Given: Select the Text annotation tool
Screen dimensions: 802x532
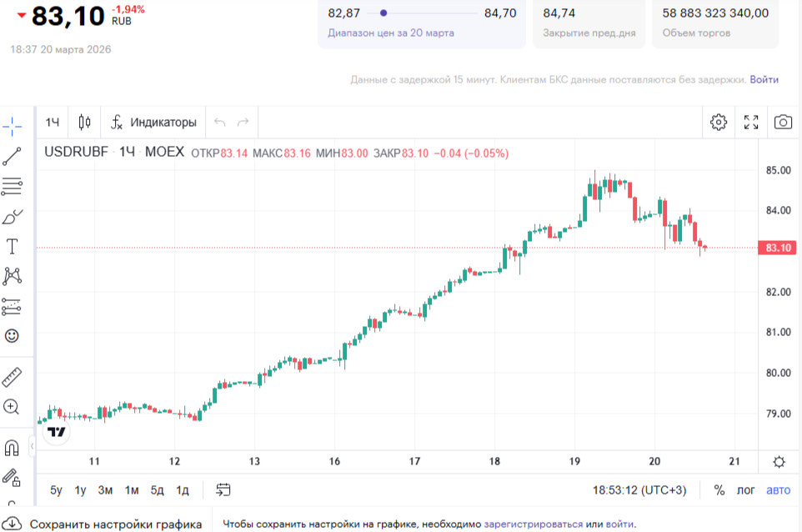Looking at the screenshot, I should click(13, 247).
